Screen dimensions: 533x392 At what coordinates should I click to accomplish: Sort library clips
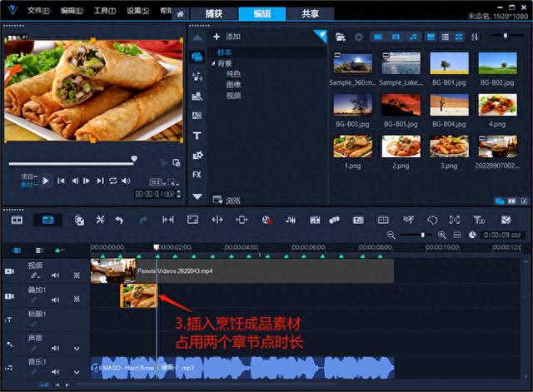pos(475,37)
